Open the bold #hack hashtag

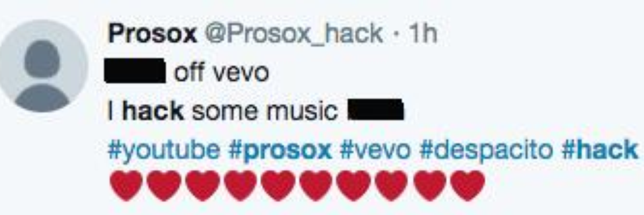599,149
